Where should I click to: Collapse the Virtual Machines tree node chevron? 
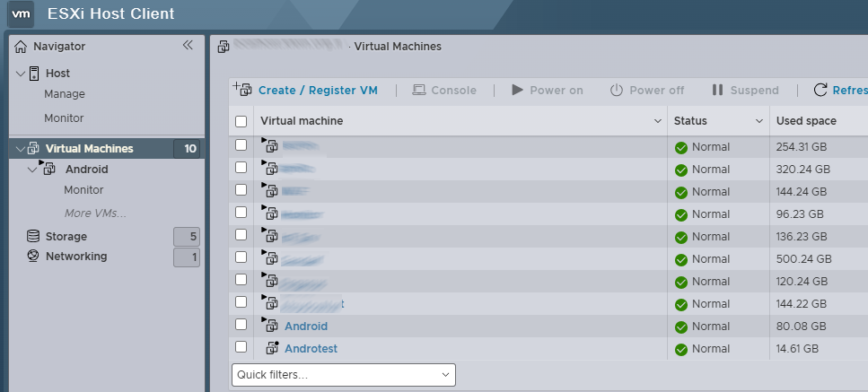point(21,149)
